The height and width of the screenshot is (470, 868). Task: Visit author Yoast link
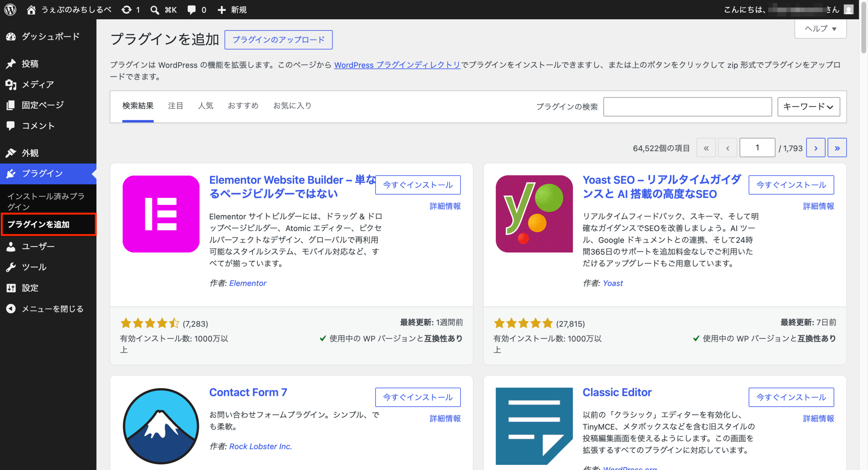coord(613,283)
